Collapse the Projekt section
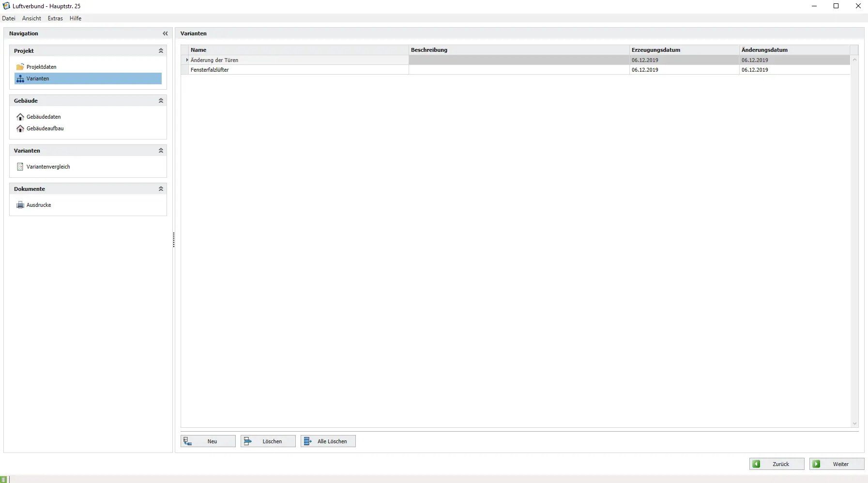Viewport: 868px width, 483px height. (x=161, y=51)
